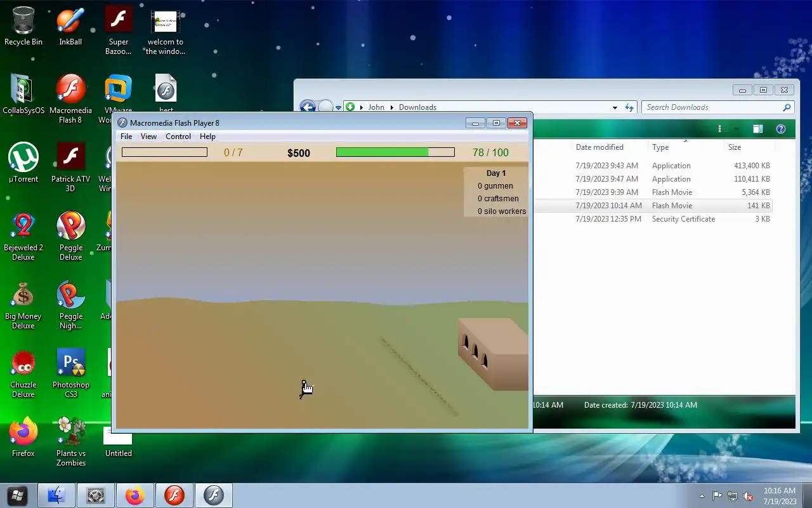This screenshot has width=812, height=508.
Task: Click the green 78 / 100 health bar
Action: (x=395, y=152)
